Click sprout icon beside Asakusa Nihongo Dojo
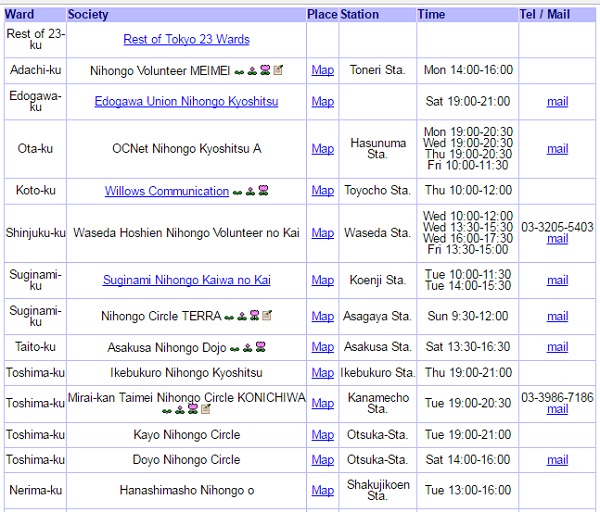Image resolution: width=600 pixels, height=512 pixels. tap(235, 349)
